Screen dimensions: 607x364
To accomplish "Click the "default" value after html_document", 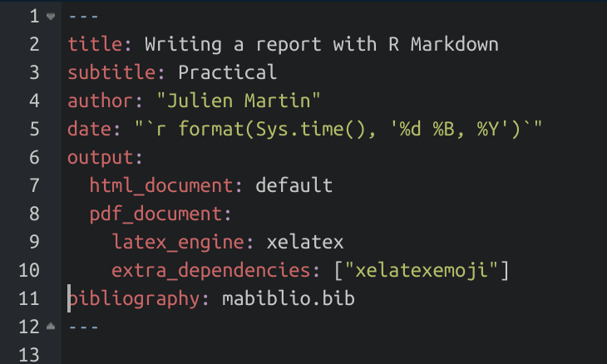I will click(294, 186).
